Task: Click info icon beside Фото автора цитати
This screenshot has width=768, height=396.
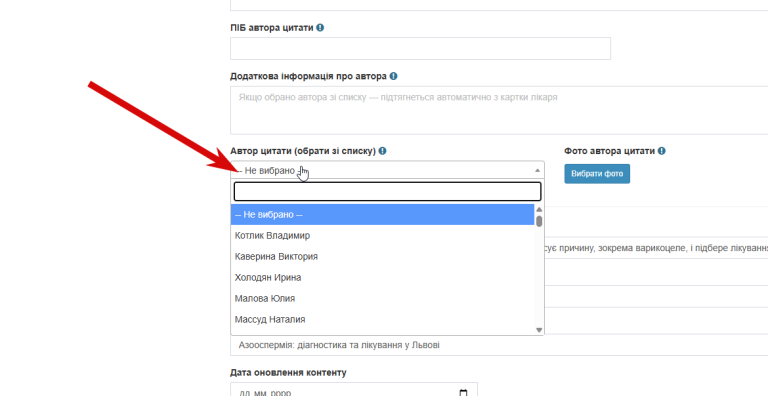Action: (x=662, y=151)
